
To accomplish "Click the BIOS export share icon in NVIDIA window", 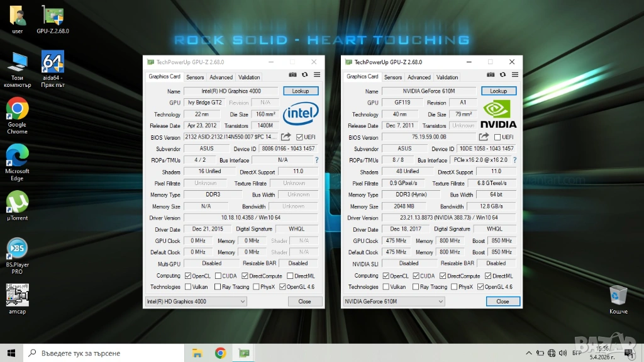I will coord(484,137).
